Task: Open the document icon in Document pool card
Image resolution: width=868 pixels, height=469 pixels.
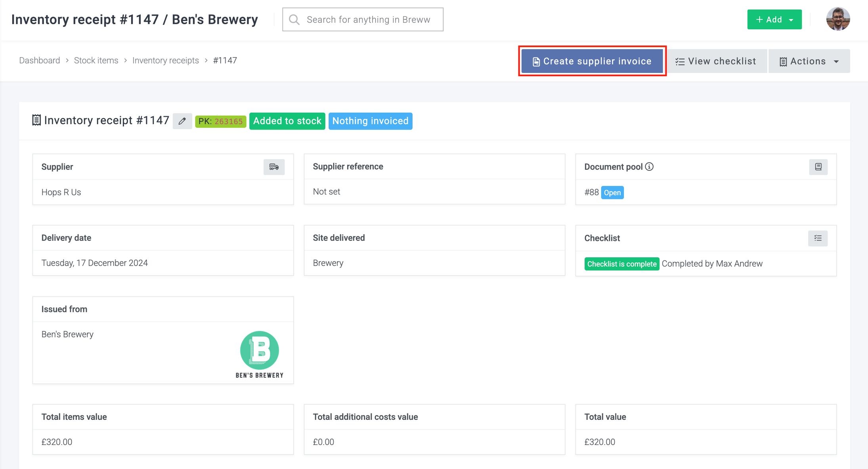Action: point(818,167)
